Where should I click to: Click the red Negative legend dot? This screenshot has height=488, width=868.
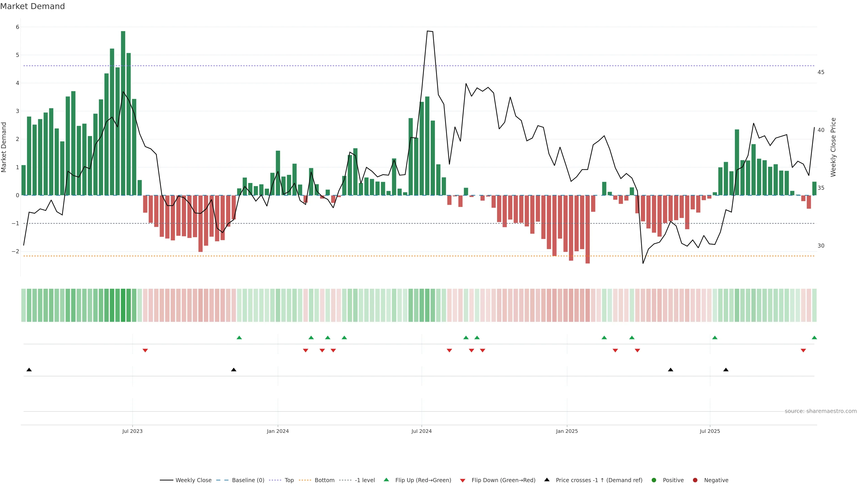coord(695,480)
